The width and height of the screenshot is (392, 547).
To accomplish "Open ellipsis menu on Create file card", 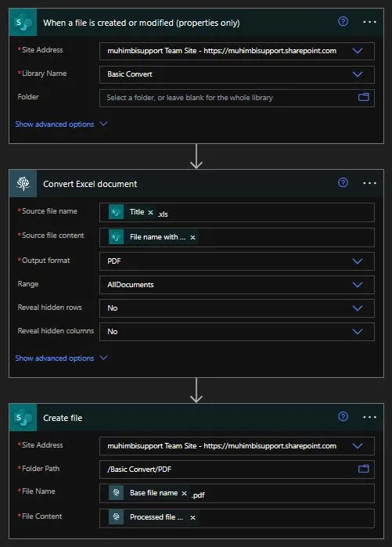I will click(x=369, y=417).
